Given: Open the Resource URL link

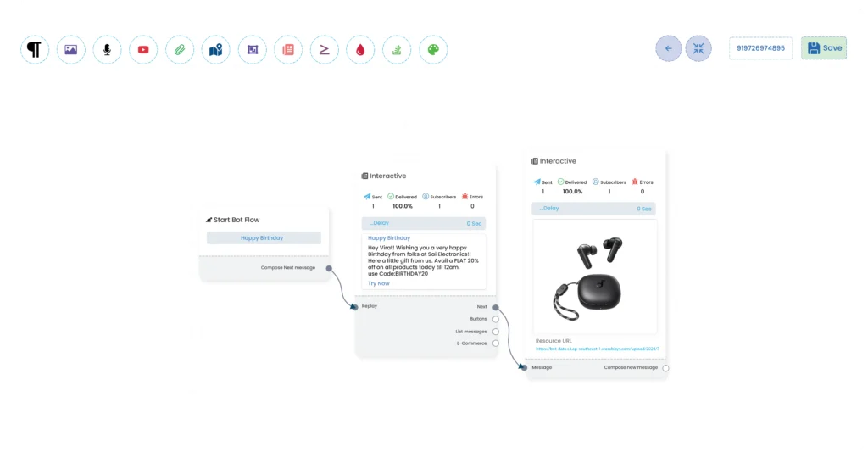Looking at the screenshot, I should [598, 349].
